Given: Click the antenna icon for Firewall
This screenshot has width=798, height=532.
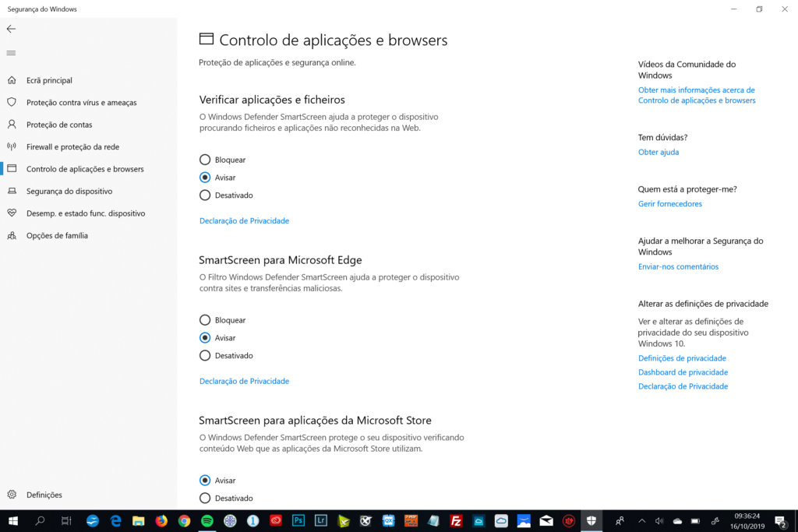Looking at the screenshot, I should (x=12, y=146).
